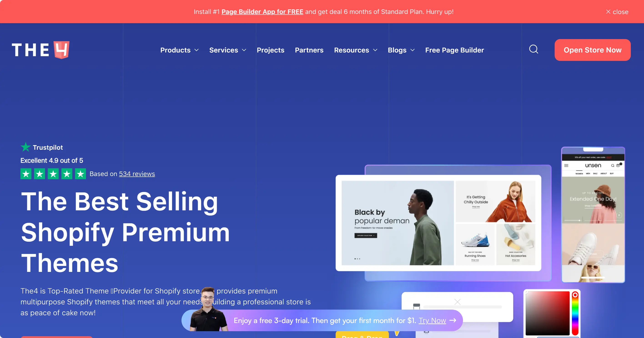Expand the Resources dropdown menu
This screenshot has width=644, height=338.
(356, 50)
